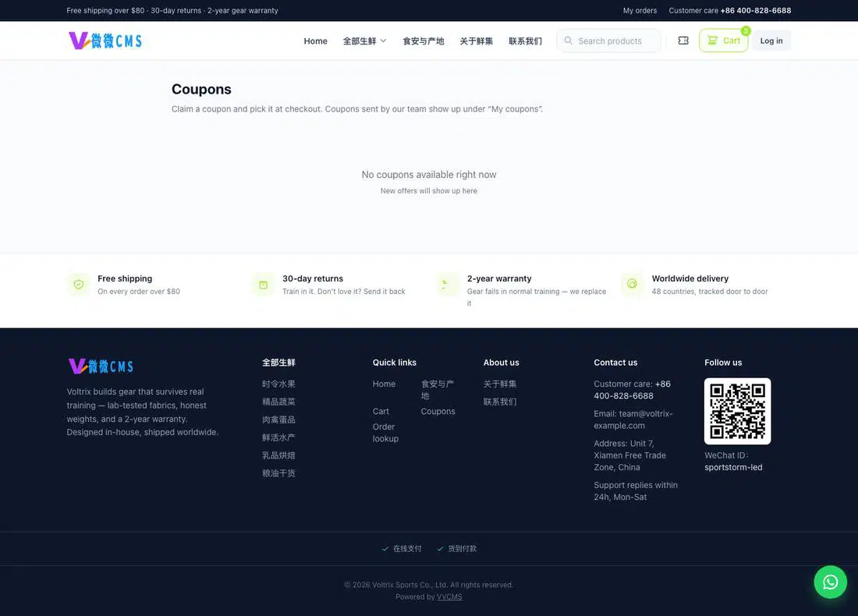
Task: Click the 货到付款 payment label
Action: click(x=463, y=549)
